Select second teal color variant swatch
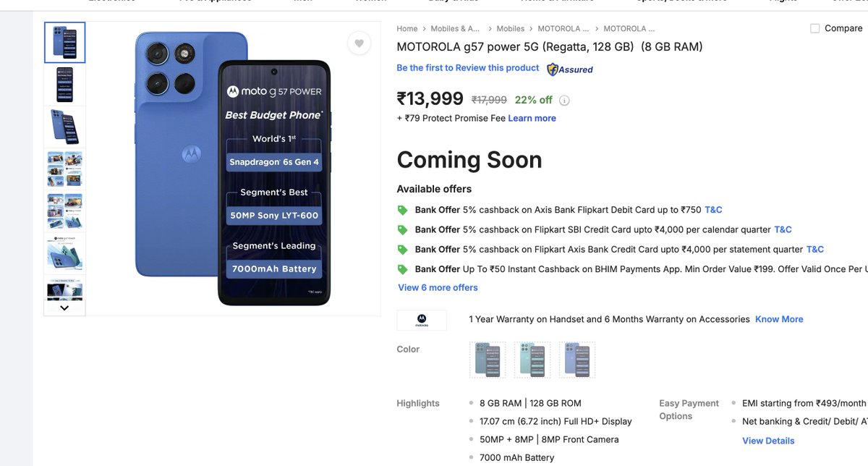Viewport: 868px width, 466px height. click(532, 360)
